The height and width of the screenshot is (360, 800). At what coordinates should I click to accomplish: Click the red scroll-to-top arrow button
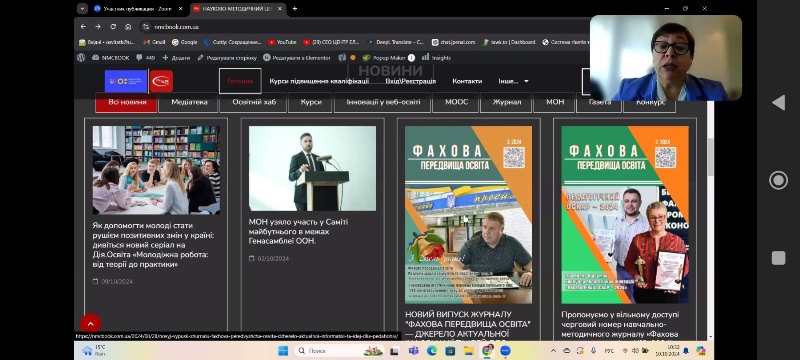coord(90,324)
